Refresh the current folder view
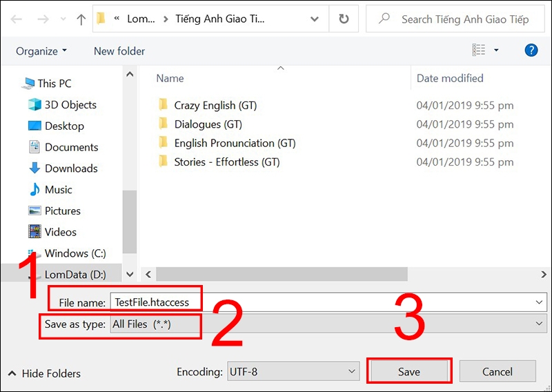Image resolution: width=552 pixels, height=392 pixels. click(x=344, y=19)
